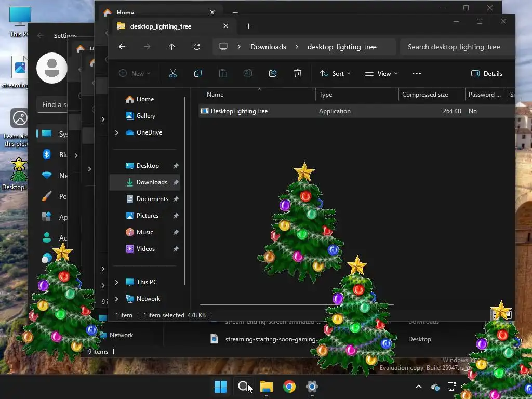The image size is (532, 399).
Task: Sort by the Type column header
Action: [325, 95]
